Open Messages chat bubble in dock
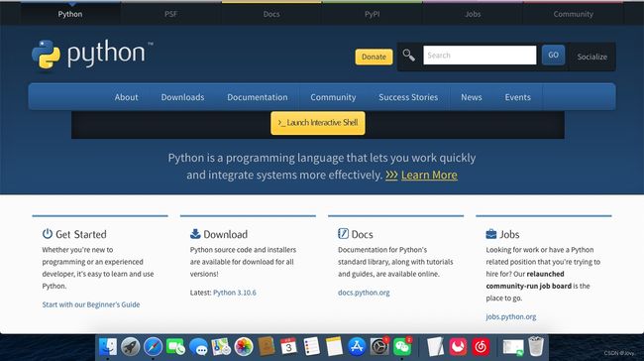The image size is (644, 361). click(199, 346)
